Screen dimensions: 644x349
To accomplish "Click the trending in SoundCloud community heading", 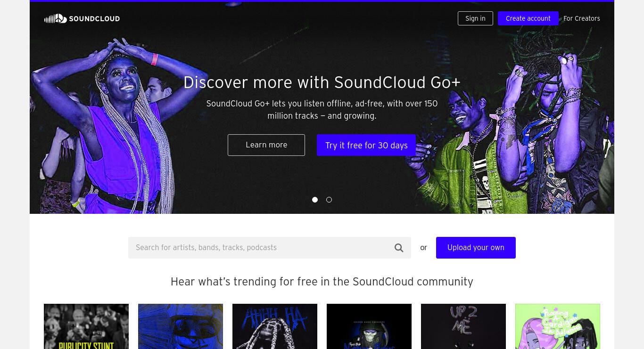I will (322, 282).
